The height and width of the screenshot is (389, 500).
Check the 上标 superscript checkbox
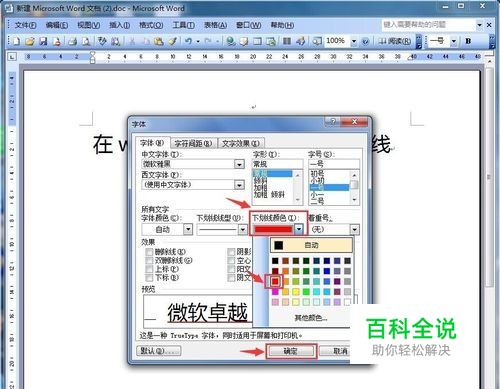149,269
